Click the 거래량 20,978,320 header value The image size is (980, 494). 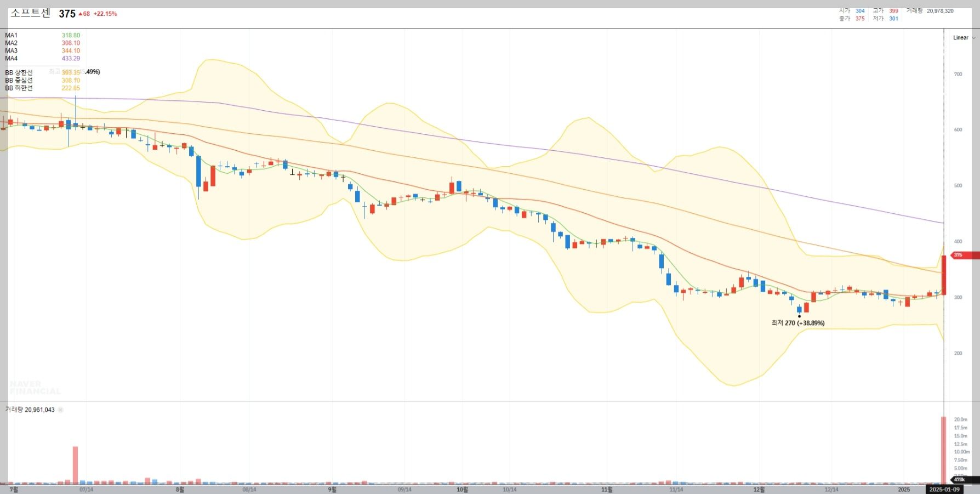pos(930,11)
